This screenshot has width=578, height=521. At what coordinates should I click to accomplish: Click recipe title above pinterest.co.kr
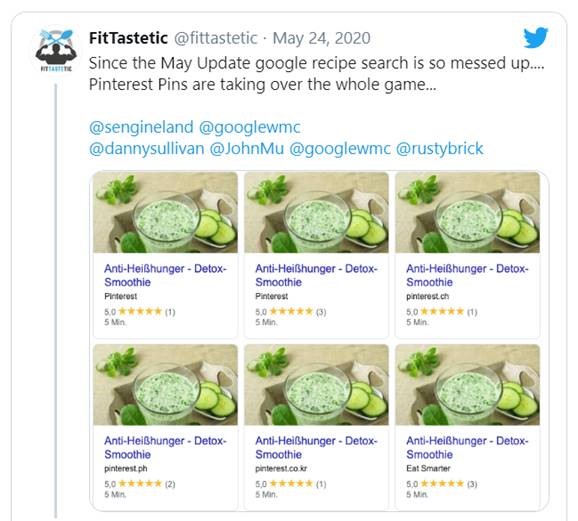(316, 447)
